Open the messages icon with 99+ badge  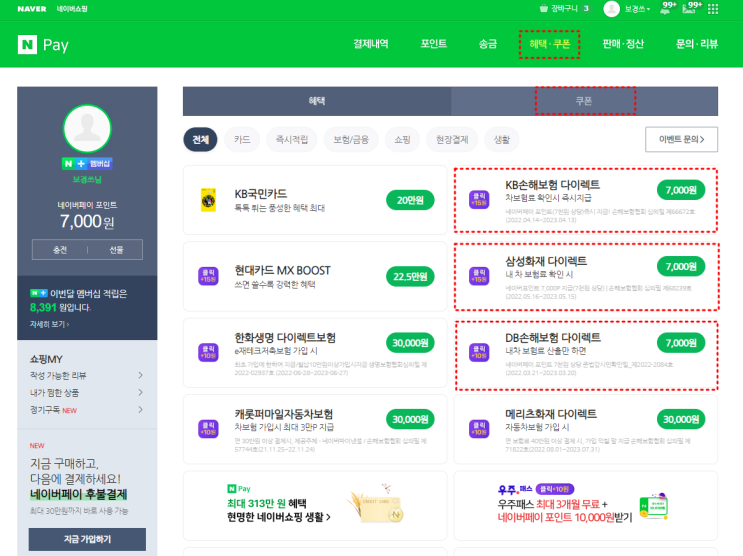[x=688, y=9]
